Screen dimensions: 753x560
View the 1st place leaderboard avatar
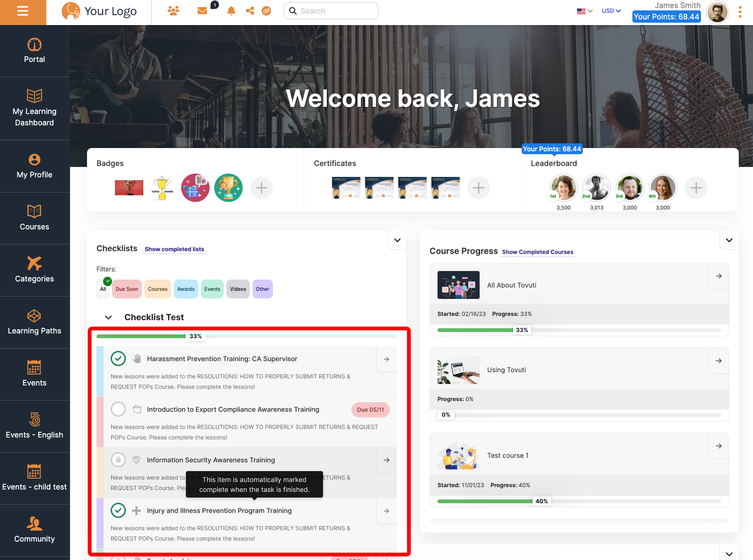(564, 188)
